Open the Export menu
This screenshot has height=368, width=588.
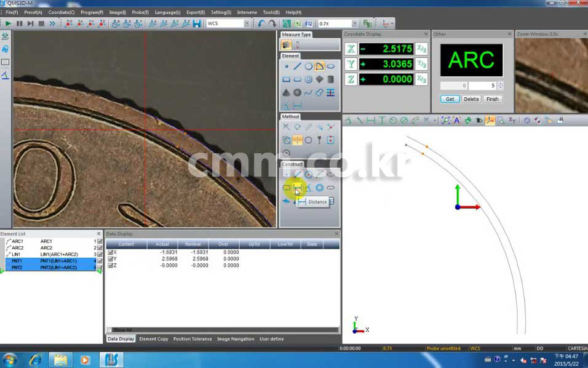[196, 12]
